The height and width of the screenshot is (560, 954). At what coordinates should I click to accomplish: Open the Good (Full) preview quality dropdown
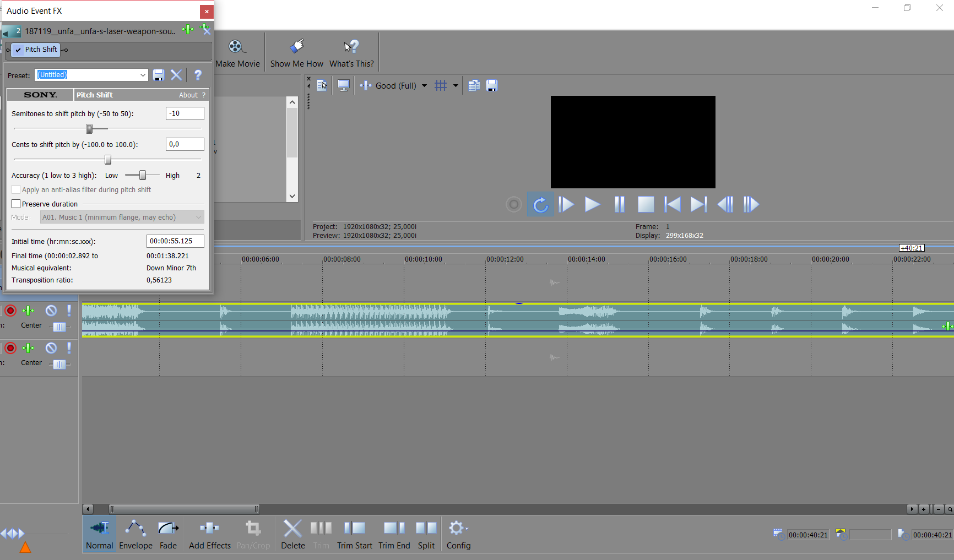424,85
